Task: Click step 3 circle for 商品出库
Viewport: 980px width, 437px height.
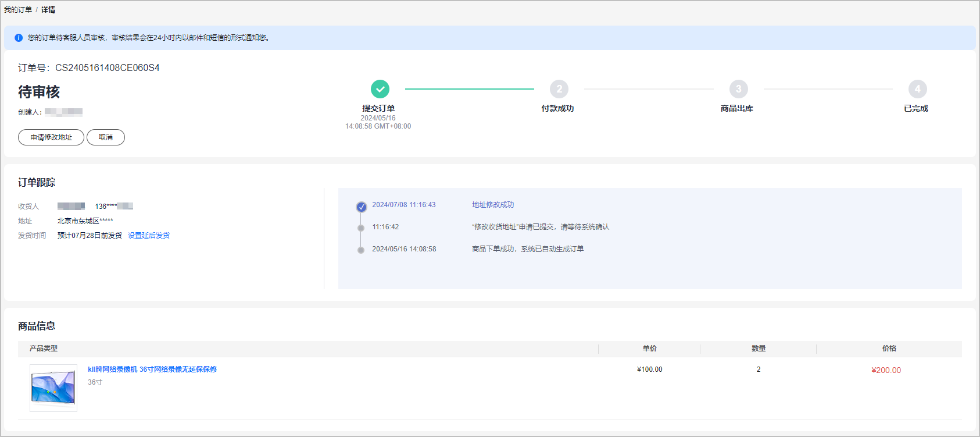Action: 738,89
